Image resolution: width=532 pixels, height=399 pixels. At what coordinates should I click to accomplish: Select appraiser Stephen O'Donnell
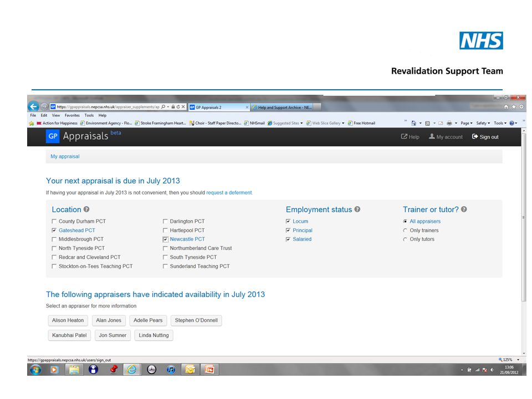click(196, 320)
